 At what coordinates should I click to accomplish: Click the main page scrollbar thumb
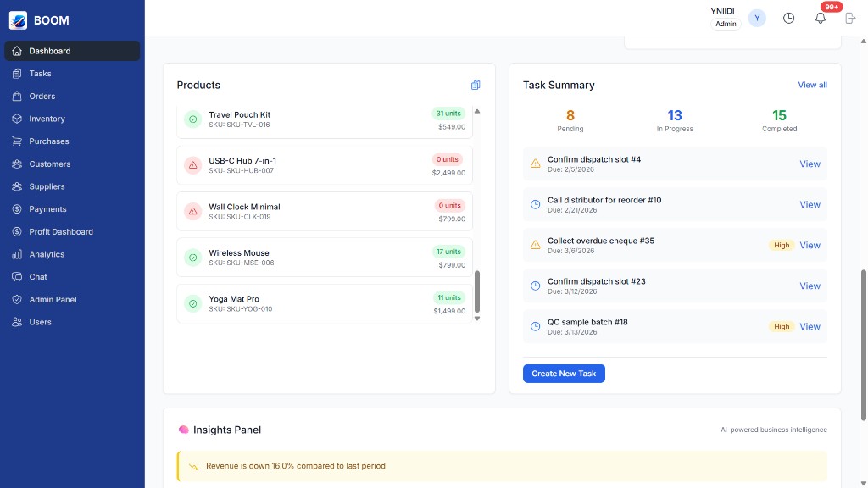point(864,345)
